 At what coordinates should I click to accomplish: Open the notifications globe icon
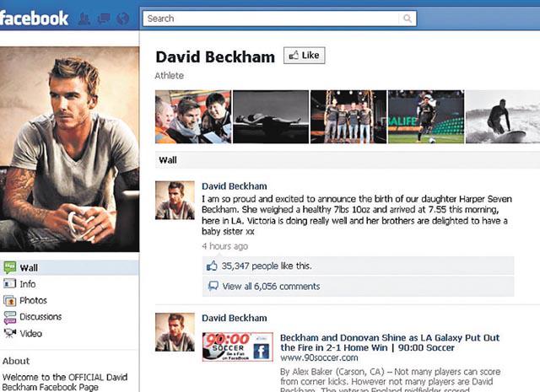coord(122,19)
